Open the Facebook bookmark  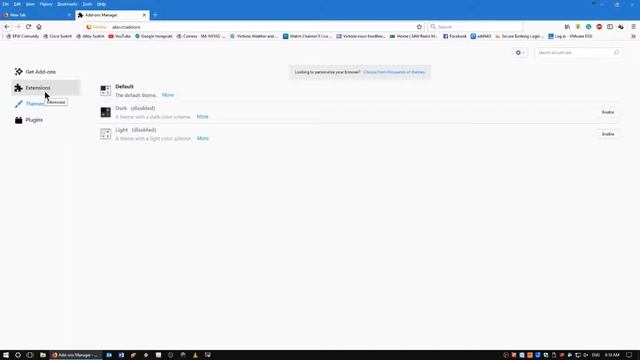pos(455,36)
